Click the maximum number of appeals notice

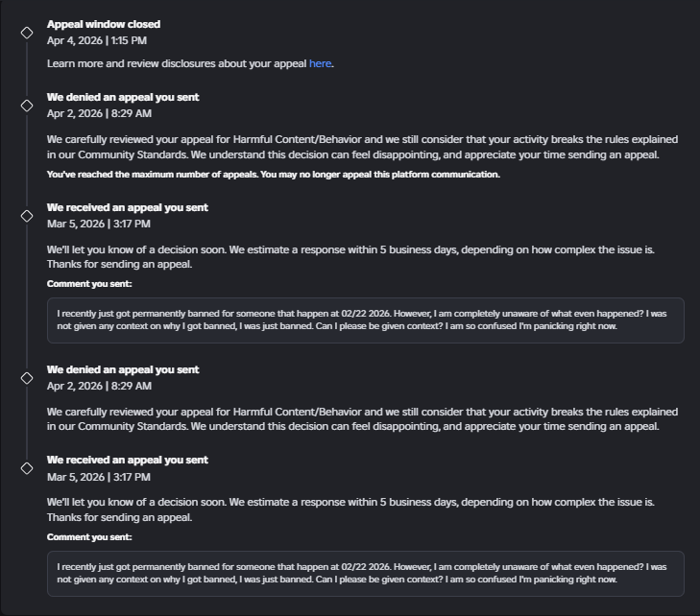(274, 175)
